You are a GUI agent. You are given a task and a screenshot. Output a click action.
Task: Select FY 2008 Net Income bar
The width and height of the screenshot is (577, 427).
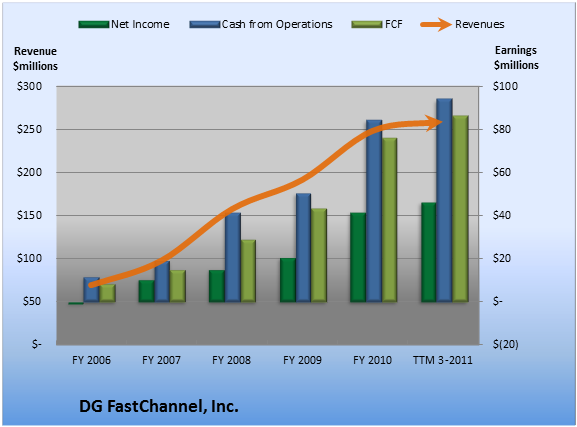(x=217, y=286)
